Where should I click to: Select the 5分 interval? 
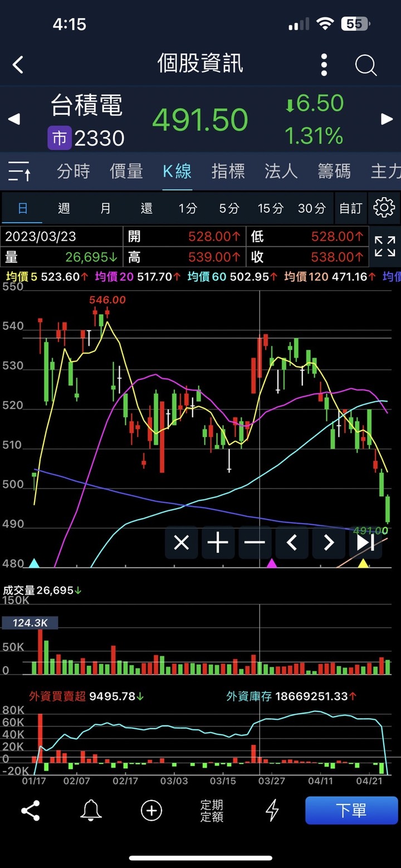pos(229,208)
